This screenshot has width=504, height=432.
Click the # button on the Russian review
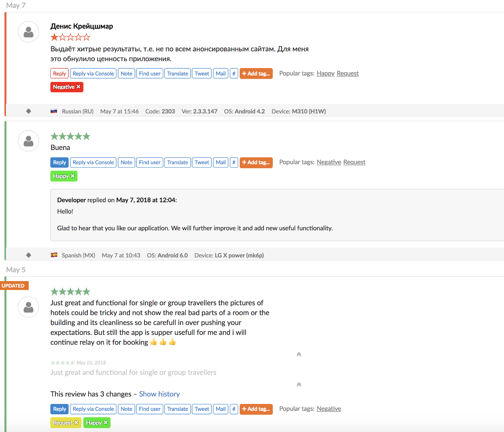pyautogui.click(x=234, y=73)
